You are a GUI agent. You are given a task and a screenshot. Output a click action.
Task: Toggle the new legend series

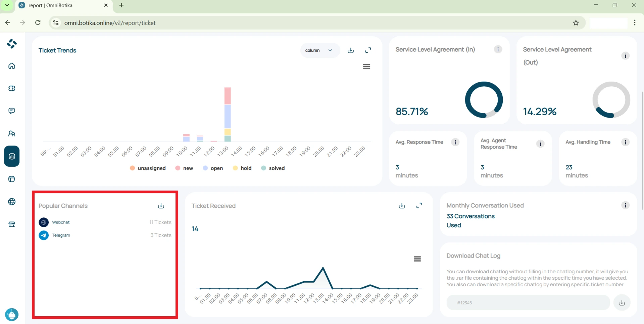[184, 168]
